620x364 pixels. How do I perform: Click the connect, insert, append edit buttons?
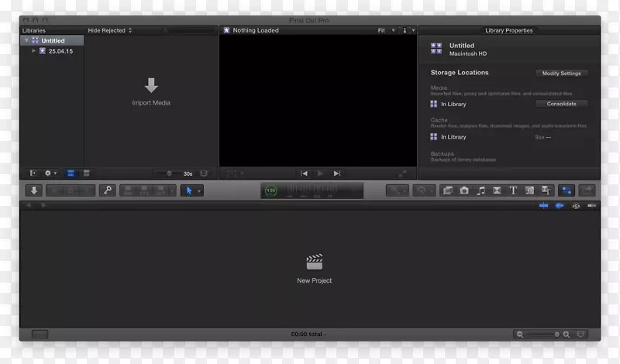147,191
